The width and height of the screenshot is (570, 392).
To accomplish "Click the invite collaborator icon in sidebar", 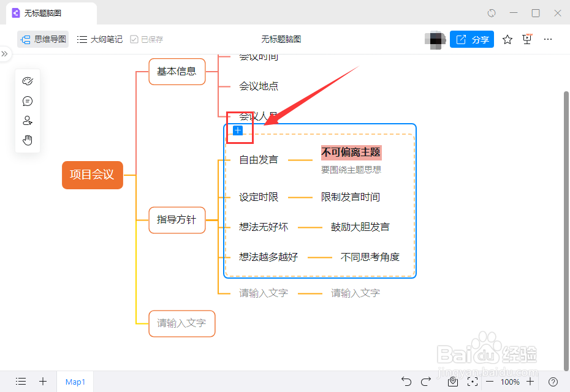I will (x=27, y=120).
